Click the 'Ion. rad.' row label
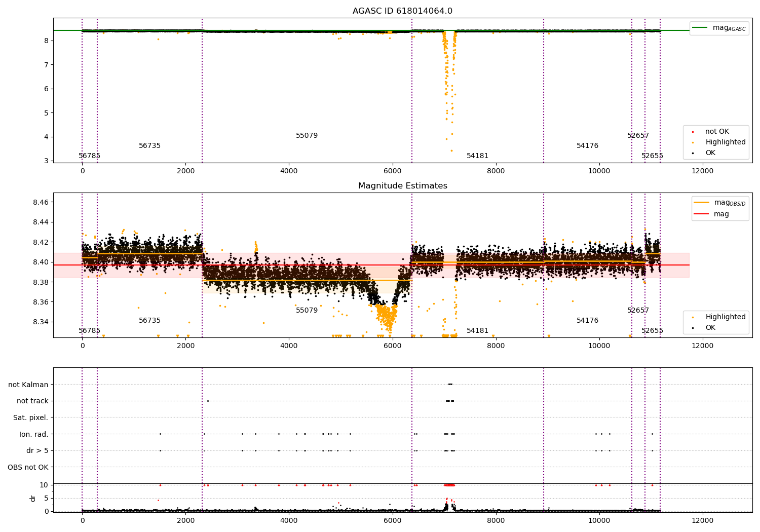760x532 pixels. tap(34, 434)
